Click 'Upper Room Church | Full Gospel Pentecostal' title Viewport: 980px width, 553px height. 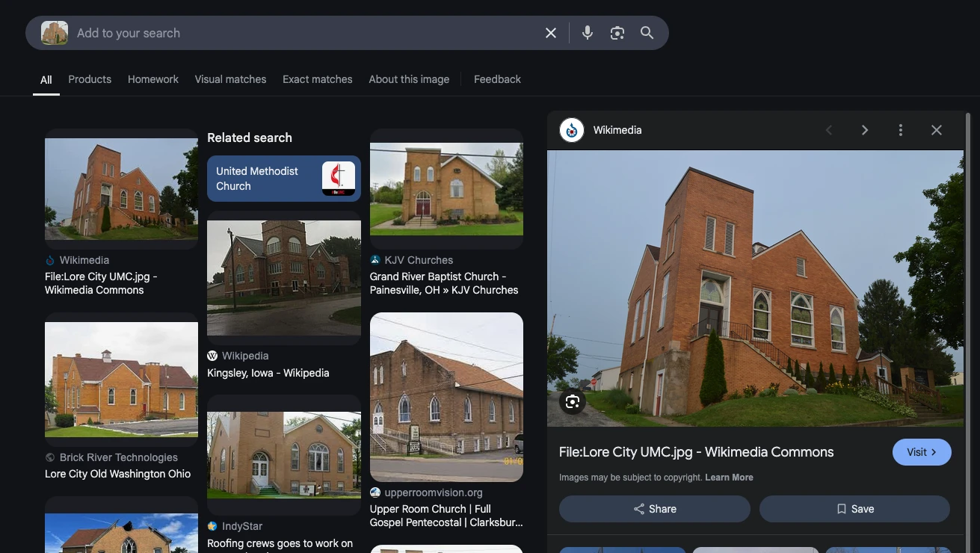pos(446,516)
